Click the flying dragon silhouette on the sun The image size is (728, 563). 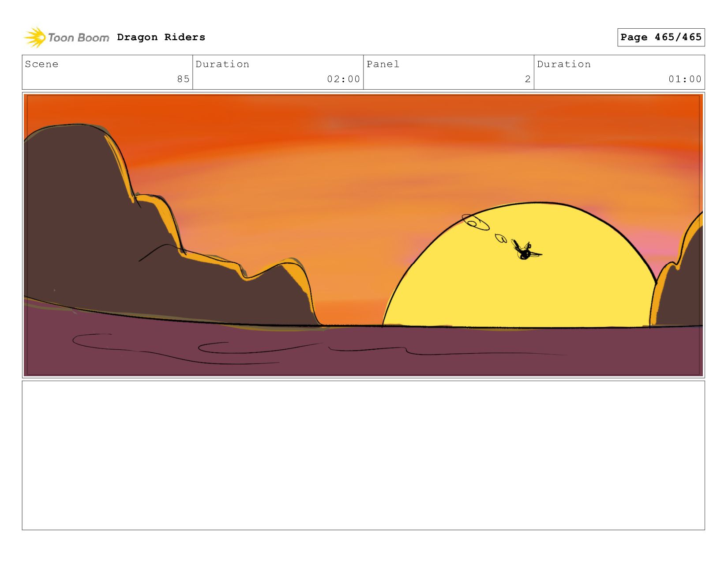point(526,250)
